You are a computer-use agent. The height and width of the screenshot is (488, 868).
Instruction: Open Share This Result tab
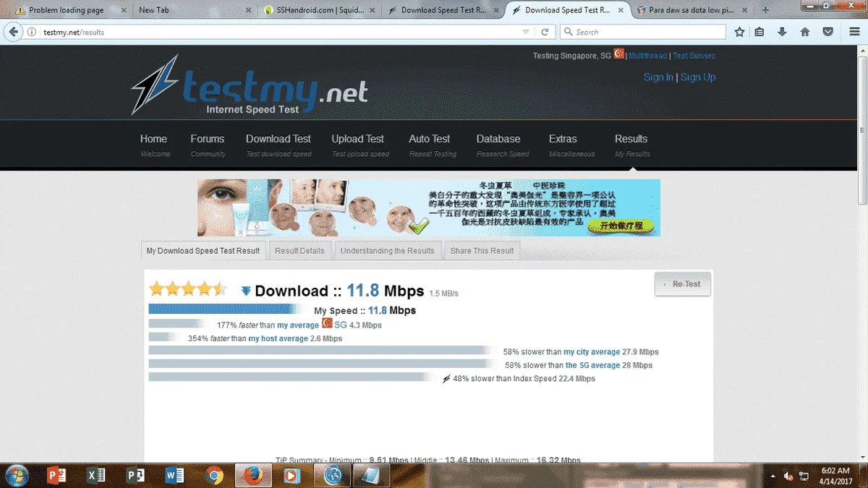[482, 251]
